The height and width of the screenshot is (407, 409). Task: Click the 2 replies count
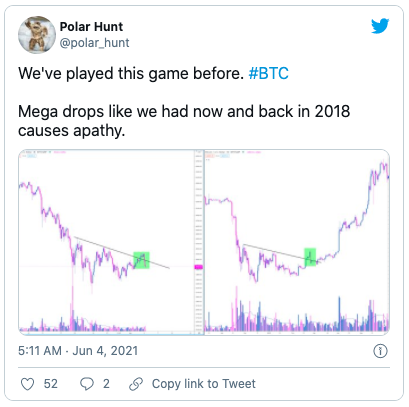pos(106,384)
